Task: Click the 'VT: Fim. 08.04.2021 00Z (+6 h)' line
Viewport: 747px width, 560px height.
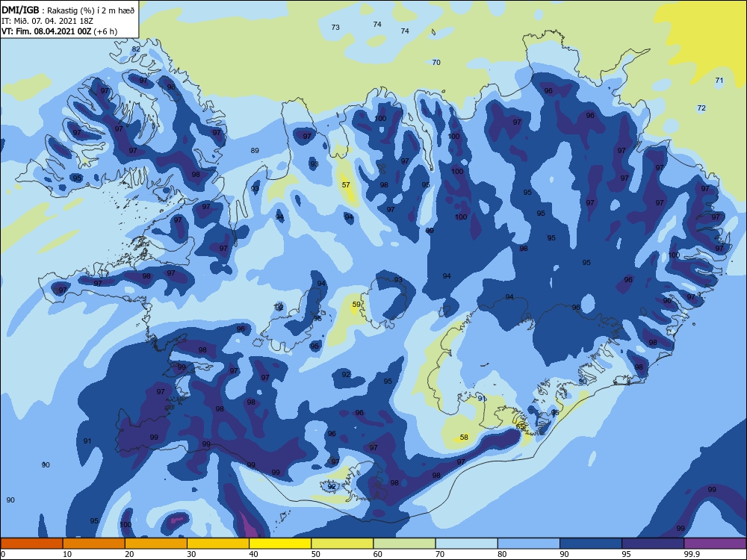Action: point(59,31)
